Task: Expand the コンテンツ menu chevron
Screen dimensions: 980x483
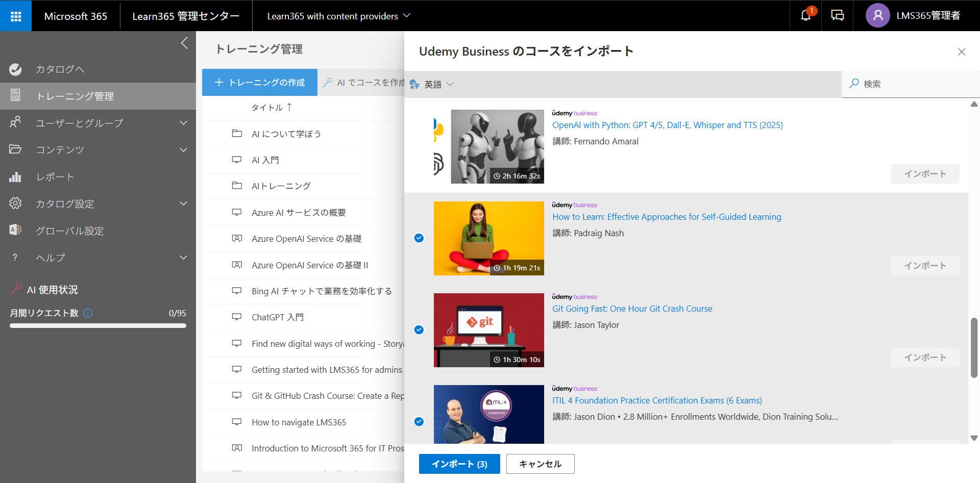Action: click(184, 149)
